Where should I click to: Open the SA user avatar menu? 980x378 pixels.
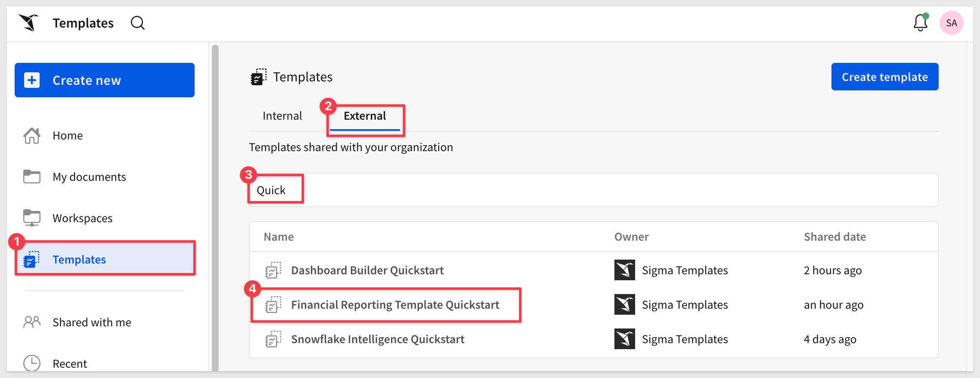951,23
